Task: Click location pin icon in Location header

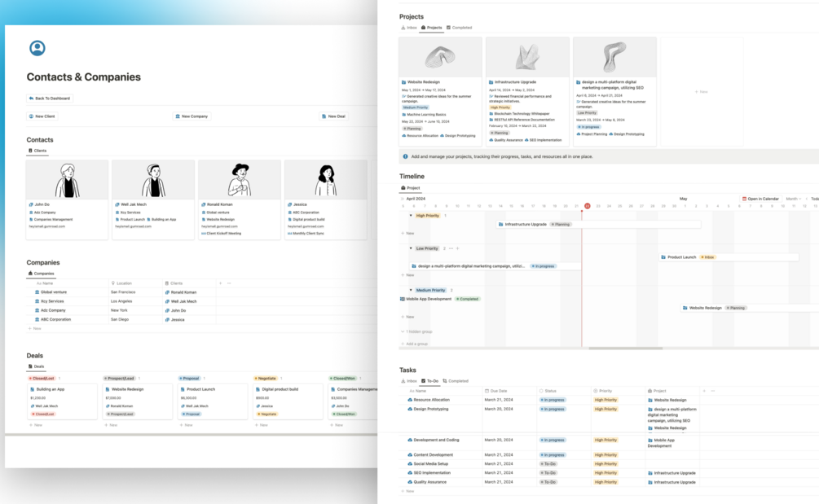Action: click(x=112, y=283)
